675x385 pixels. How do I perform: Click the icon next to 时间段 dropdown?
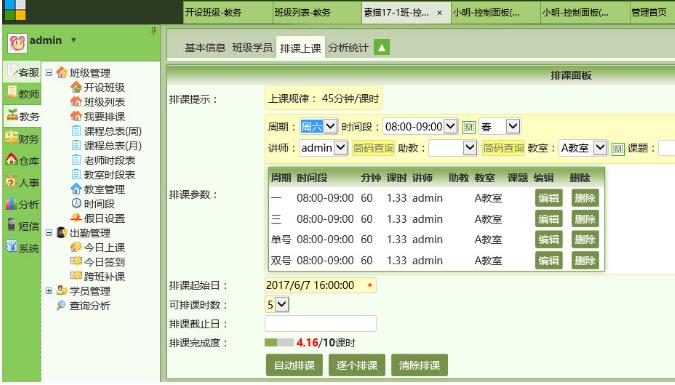(x=468, y=127)
